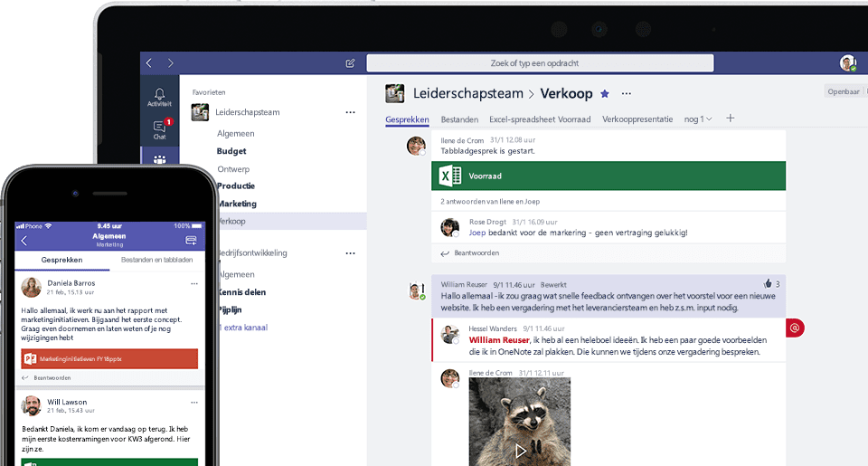Open more options for Leiderschapsteam in the team list

coord(351,112)
